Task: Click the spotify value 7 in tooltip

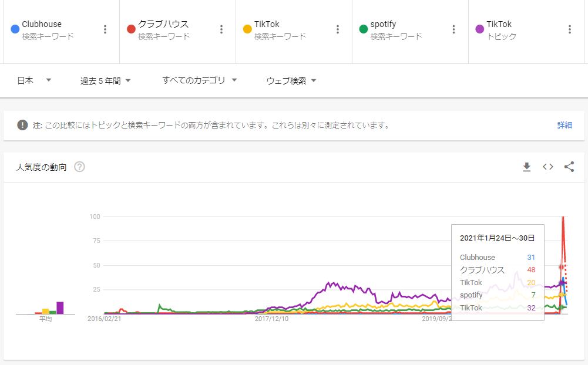Action: [533, 295]
